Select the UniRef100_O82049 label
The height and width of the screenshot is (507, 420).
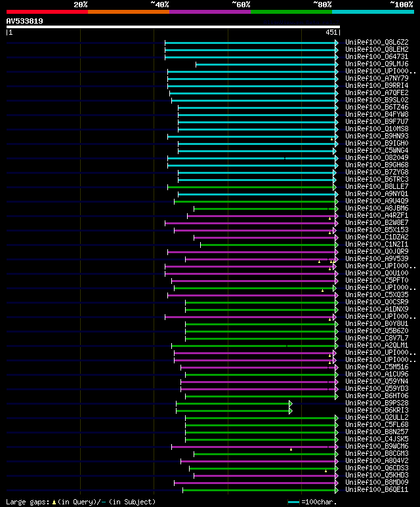[x=377, y=158]
